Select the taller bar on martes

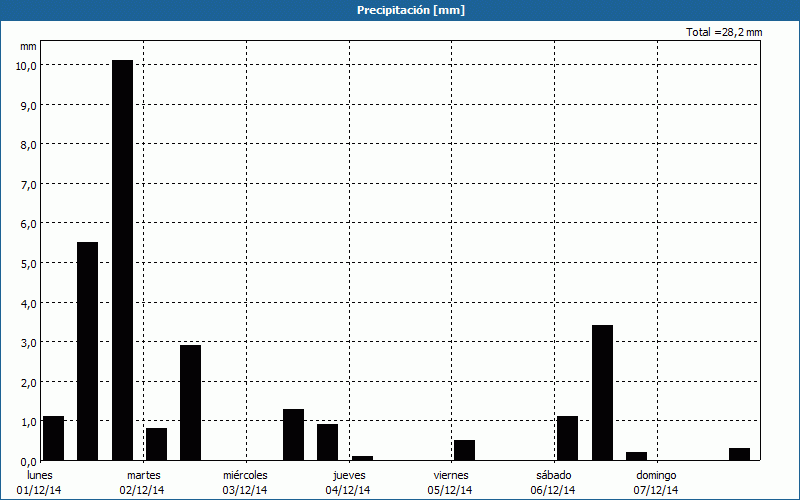click(x=190, y=402)
